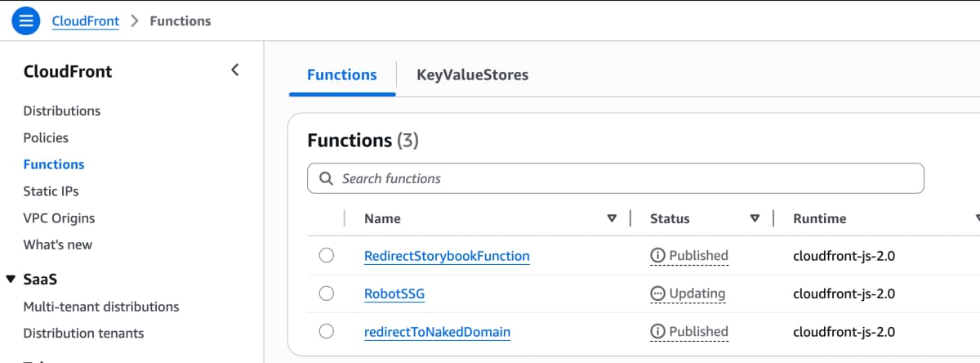Image resolution: width=980 pixels, height=363 pixels.
Task: Click the Name column header
Action: 382,218
